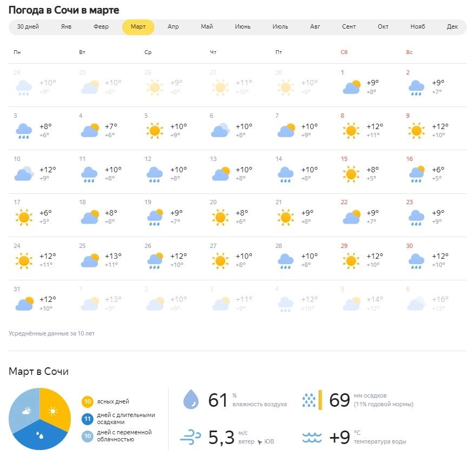Image resolution: width=476 pixels, height=457 pixels.
Task: Click the sunny icon for March 5
Action: coord(155,130)
